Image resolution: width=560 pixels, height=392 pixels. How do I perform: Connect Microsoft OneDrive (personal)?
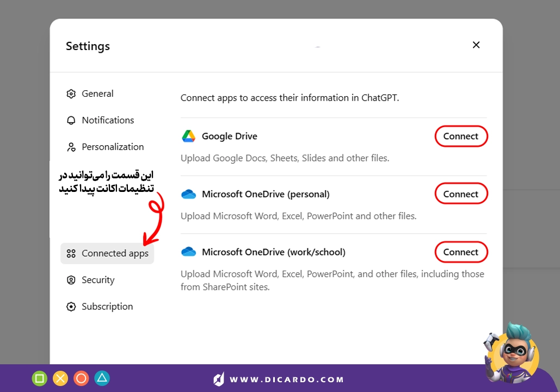click(x=461, y=194)
